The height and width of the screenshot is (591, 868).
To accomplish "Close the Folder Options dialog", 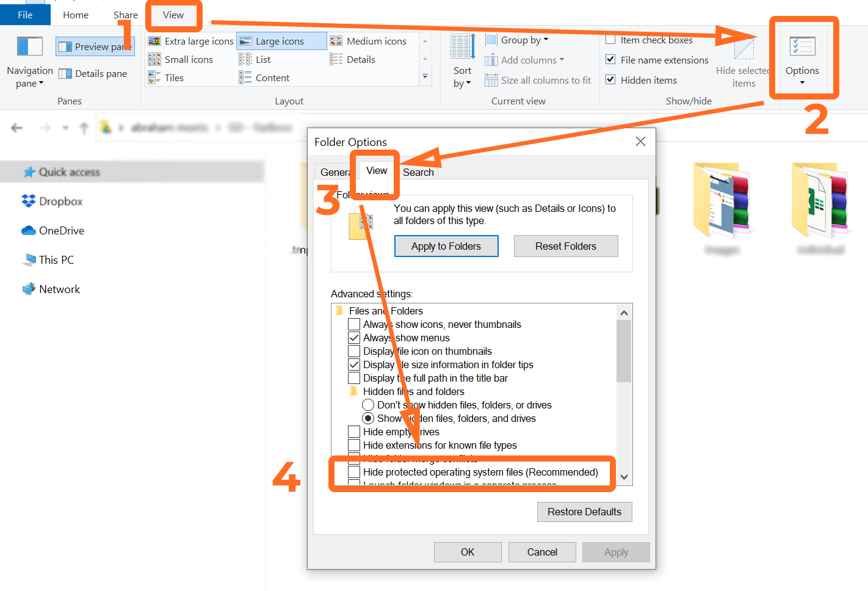I will click(640, 142).
